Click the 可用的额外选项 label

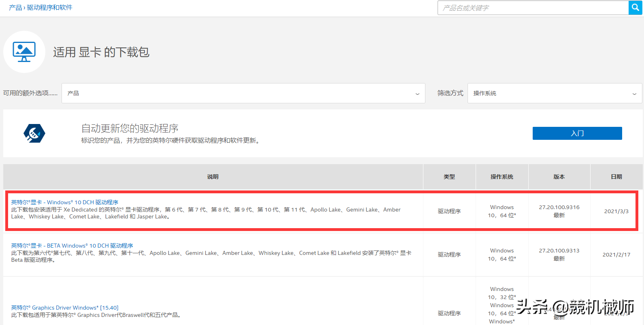[30, 93]
